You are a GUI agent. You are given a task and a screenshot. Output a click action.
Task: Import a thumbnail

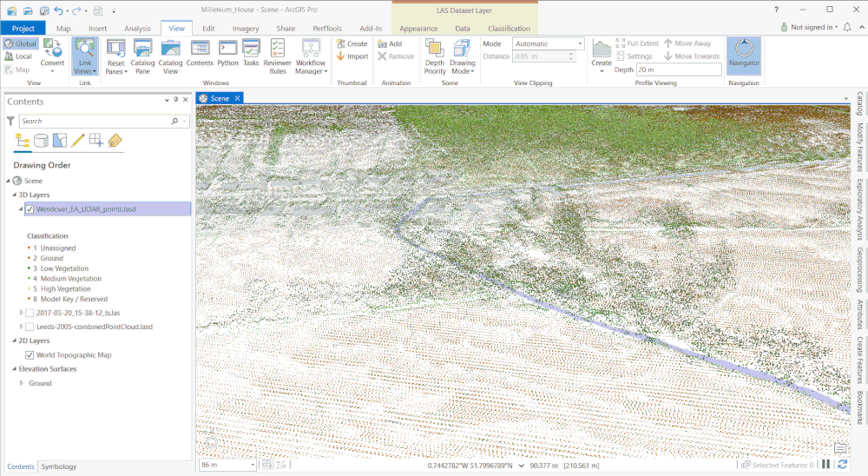(352, 56)
